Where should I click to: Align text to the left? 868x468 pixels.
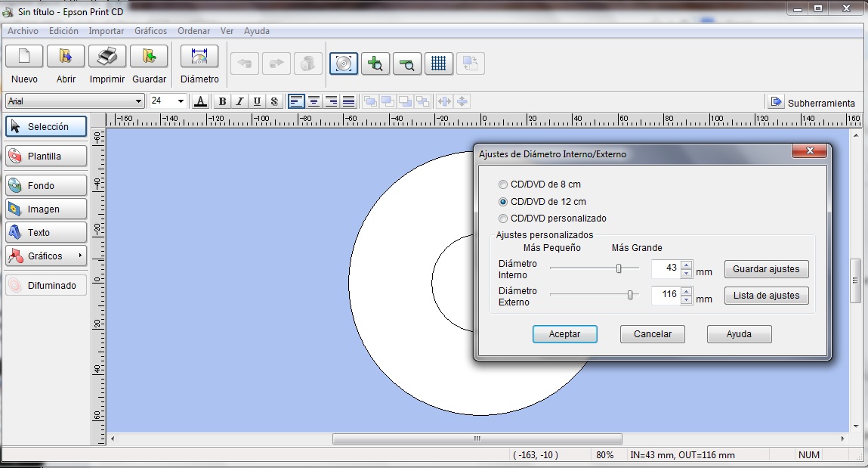tap(296, 101)
